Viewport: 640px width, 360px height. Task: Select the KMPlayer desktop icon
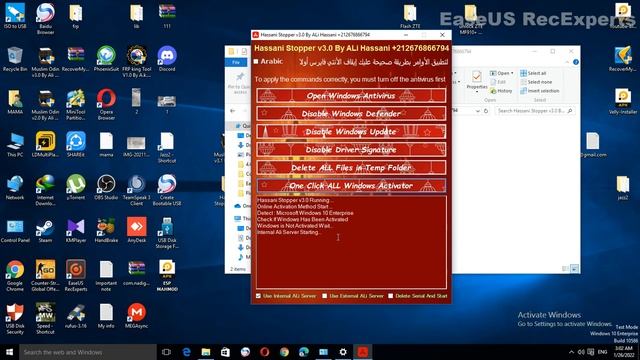(x=76, y=230)
